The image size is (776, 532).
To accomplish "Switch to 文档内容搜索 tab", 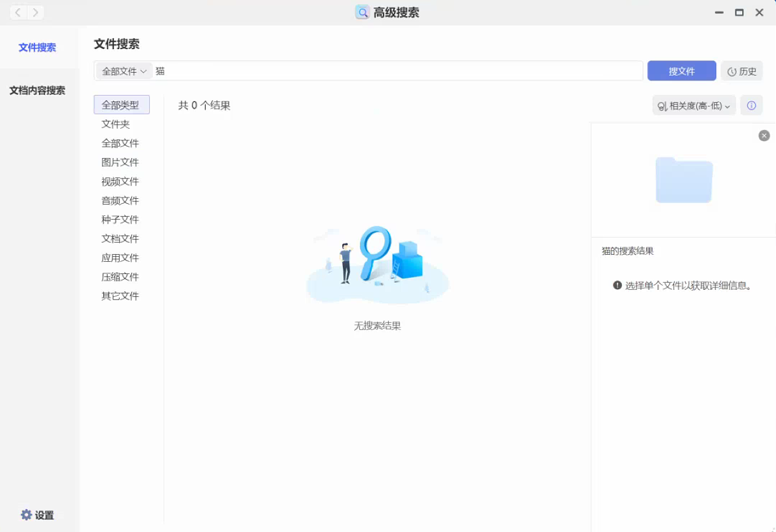I will (37, 90).
